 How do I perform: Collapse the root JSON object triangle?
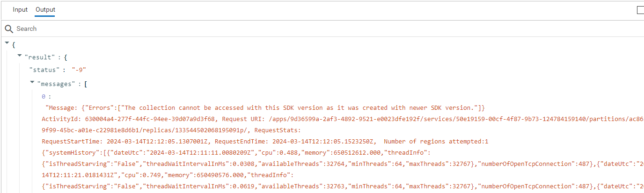click(7, 43)
